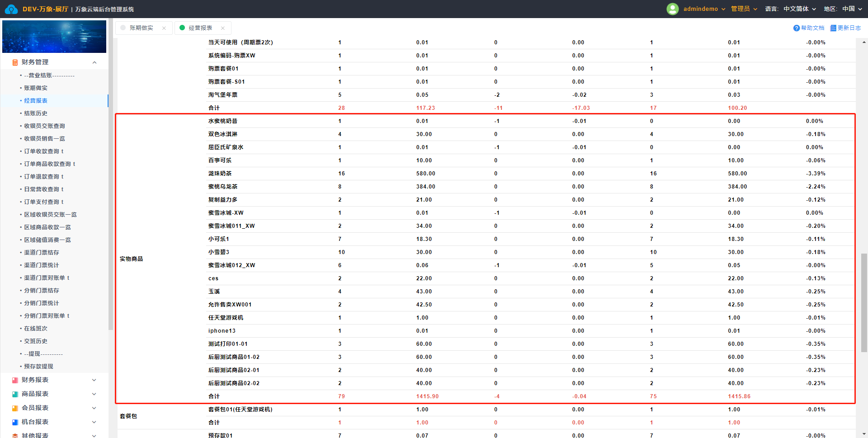Collapse the 财务管理 section chevron
This screenshot has height=438, width=868.
(x=94, y=62)
